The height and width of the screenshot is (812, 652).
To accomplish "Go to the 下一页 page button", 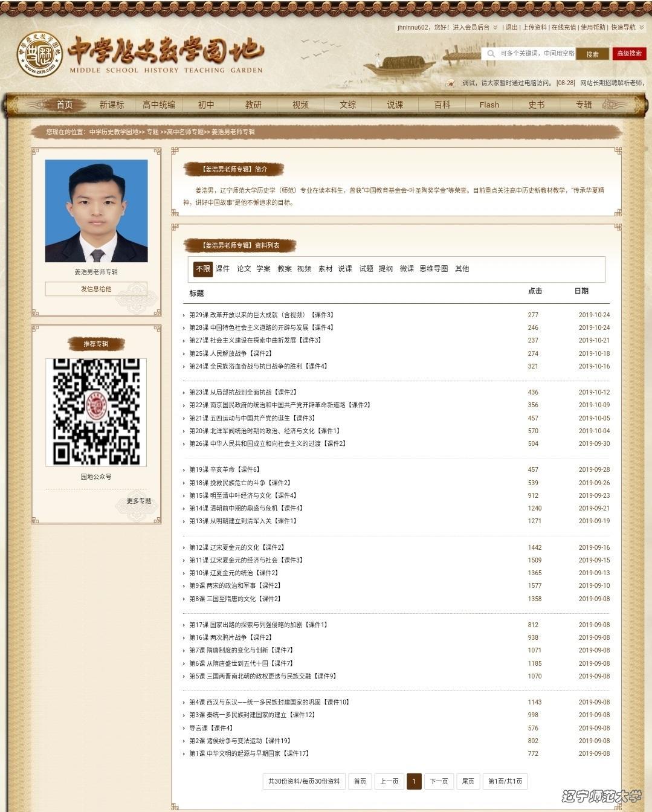I will pos(439,781).
